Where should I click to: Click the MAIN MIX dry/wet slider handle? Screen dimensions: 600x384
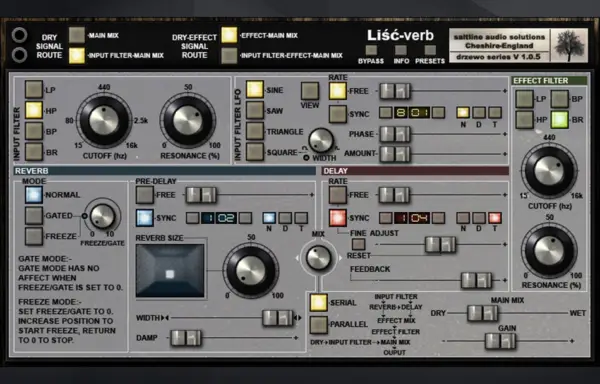[483, 313]
